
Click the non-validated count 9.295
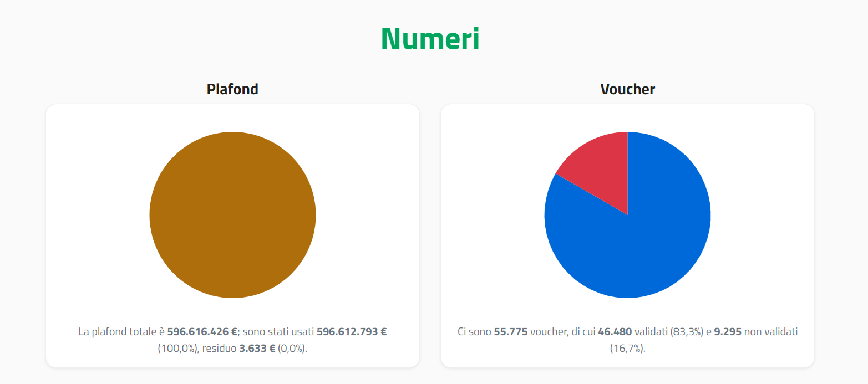click(x=727, y=332)
